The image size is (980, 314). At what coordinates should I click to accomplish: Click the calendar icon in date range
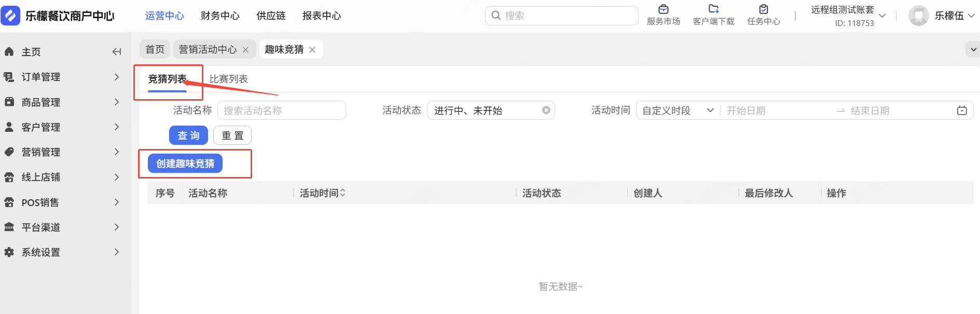click(x=961, y=111)
